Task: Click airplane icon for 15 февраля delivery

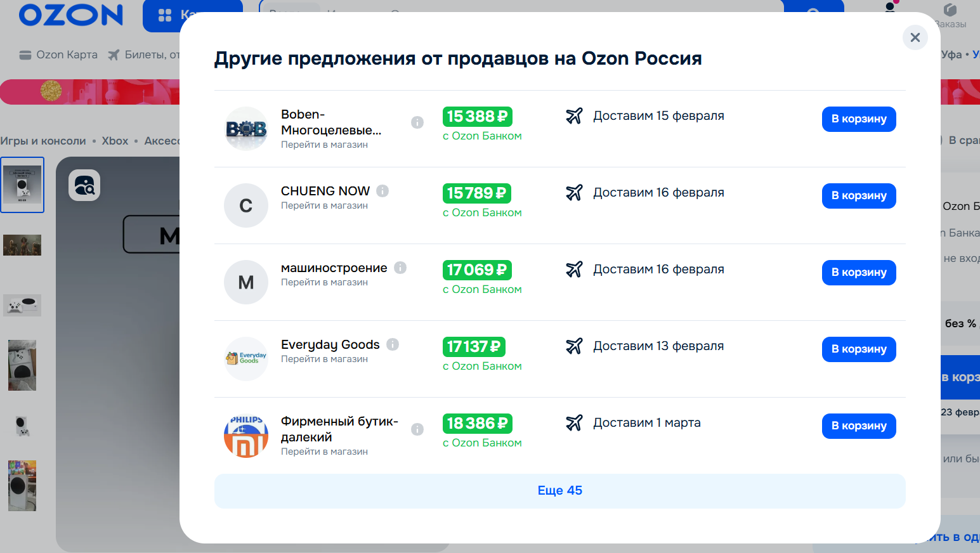Action: point(574,116)
